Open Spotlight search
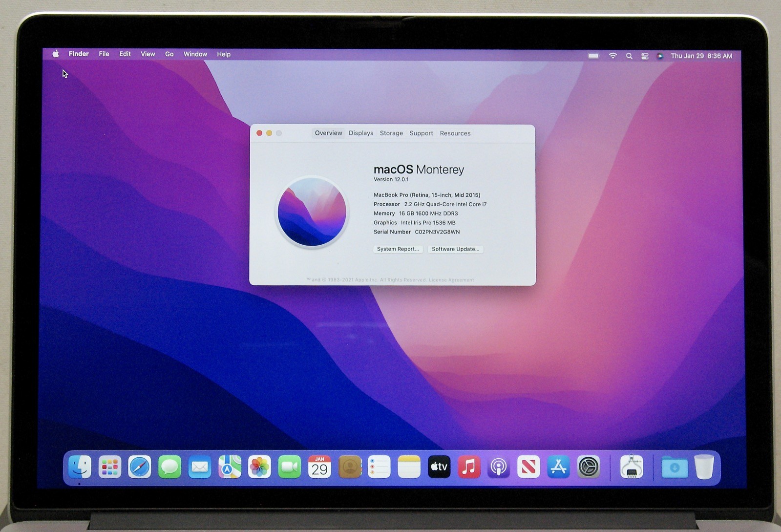Screen dimensions: 781x532 [629, 56]
